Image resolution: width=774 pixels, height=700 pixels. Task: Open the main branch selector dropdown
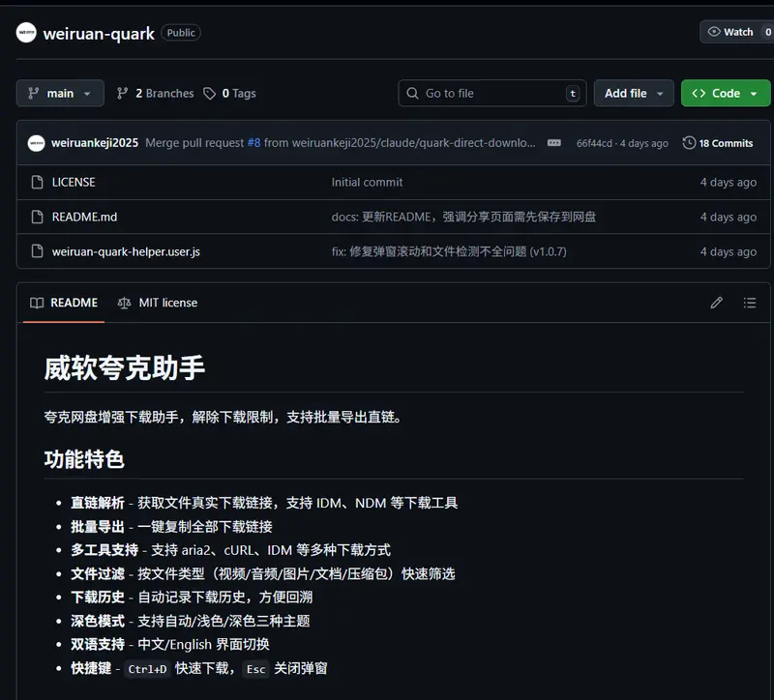coord(60,93)
